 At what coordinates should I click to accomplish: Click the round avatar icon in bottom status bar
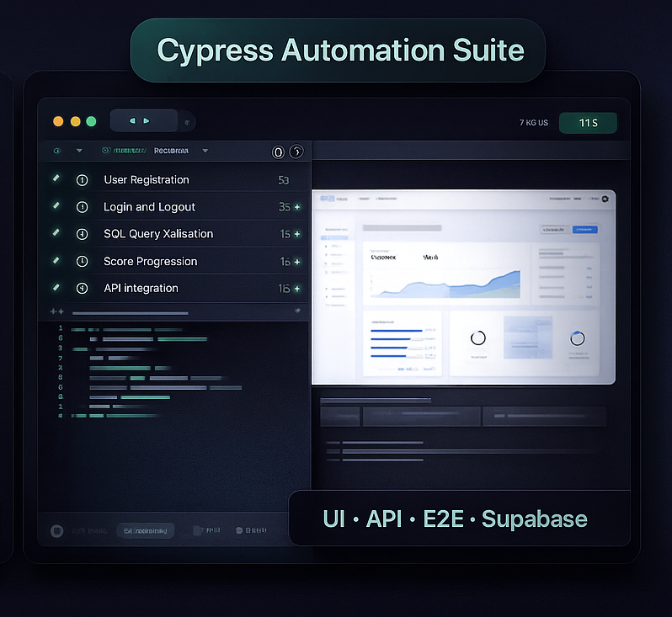[57, 531]
